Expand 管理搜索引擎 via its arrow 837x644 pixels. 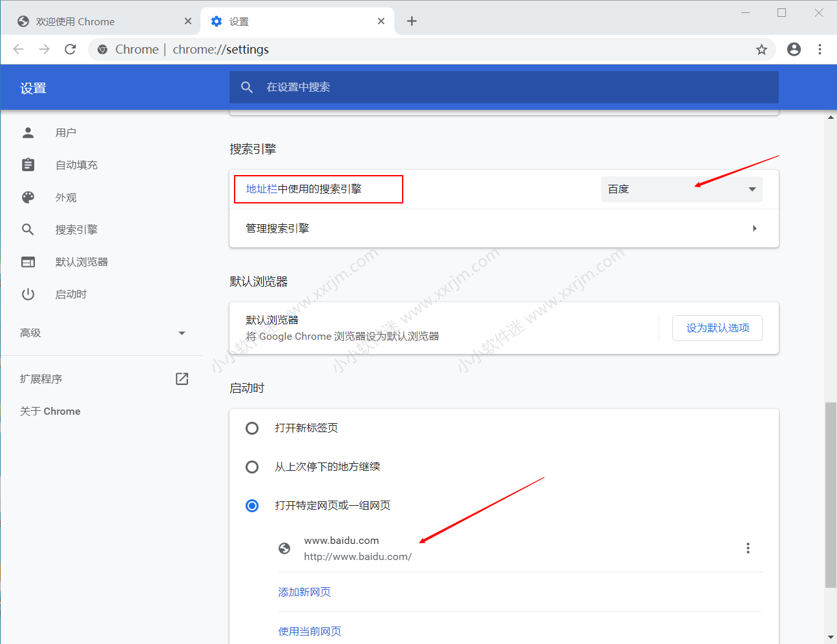754,229
